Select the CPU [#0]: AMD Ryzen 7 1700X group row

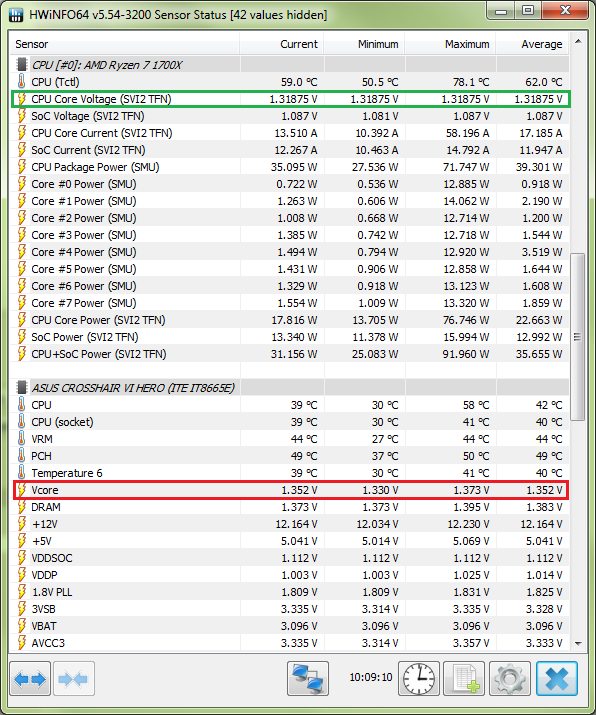[290, 65]
